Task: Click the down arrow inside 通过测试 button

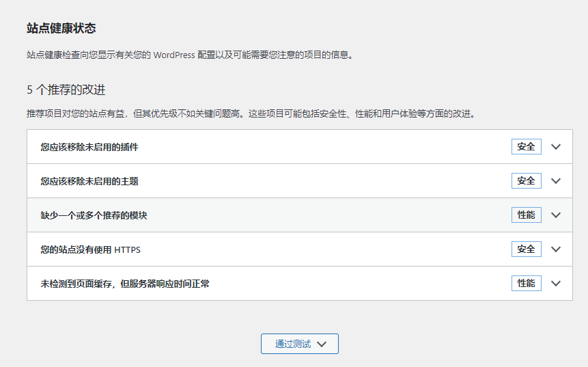Action: pos(322,344)
